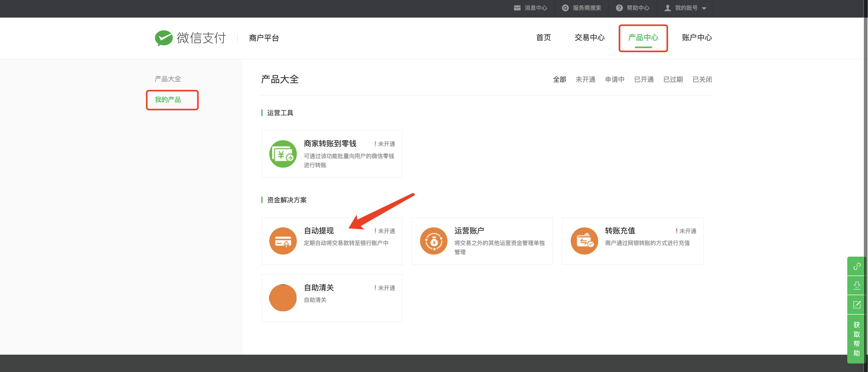Click the edit feedback icon in the floating sidebar
The height and width of the screenshot is (372, 868).
857,305
